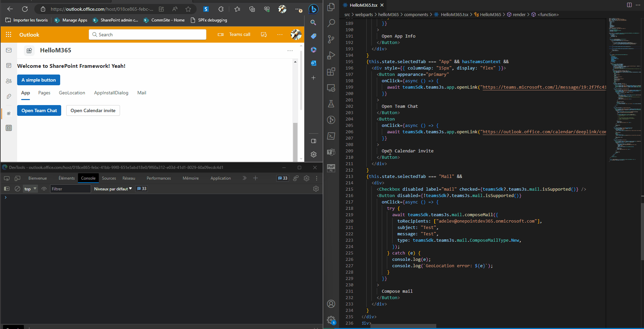
Task: Click the VS Code minimap
Action: point(624,89)
